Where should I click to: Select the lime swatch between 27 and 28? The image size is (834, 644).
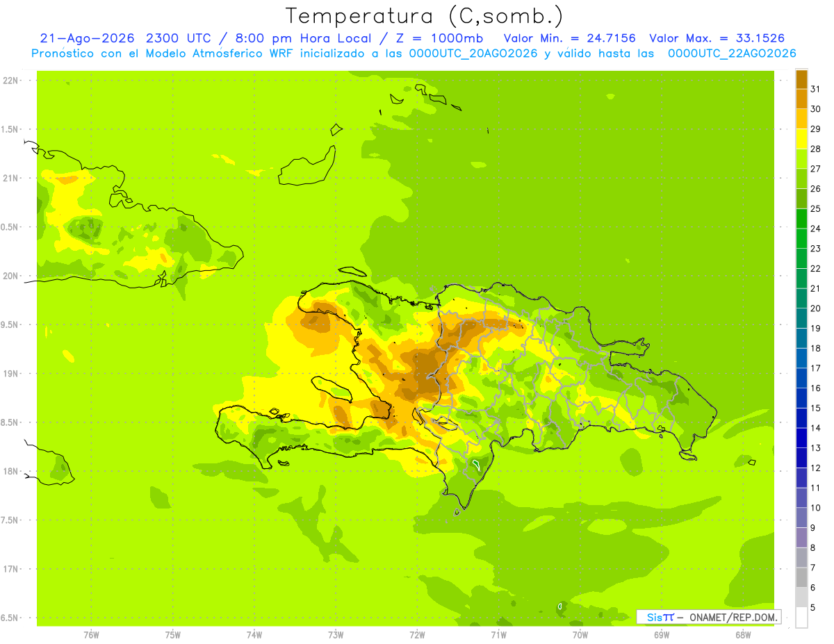(x=801, y=159)
